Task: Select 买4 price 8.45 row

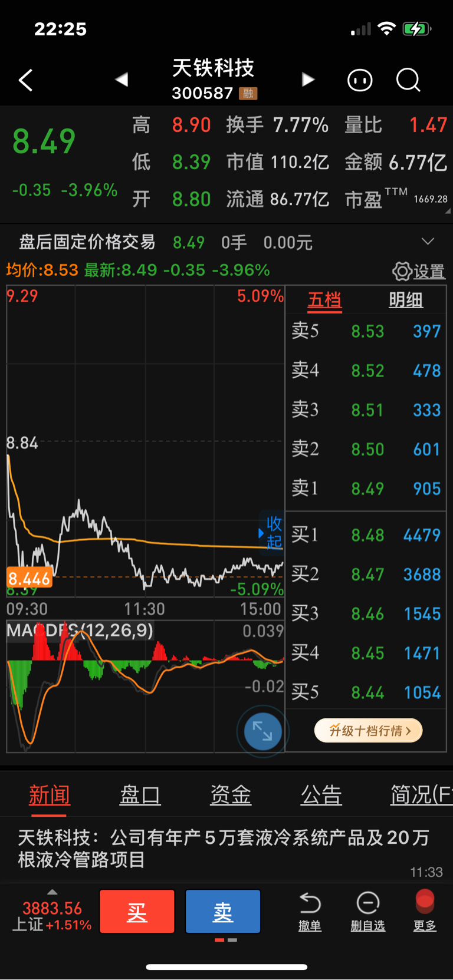Action: 366,654
